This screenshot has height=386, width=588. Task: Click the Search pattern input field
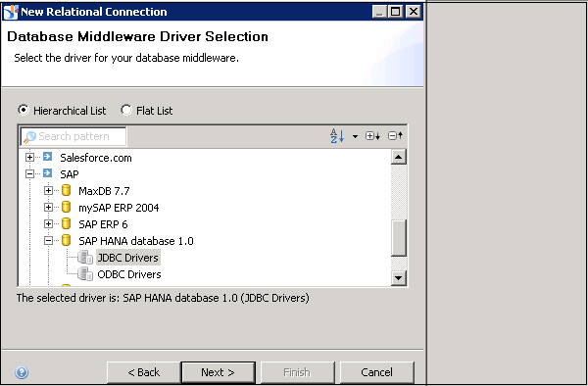pyautogui.click(x=73, y=136)
